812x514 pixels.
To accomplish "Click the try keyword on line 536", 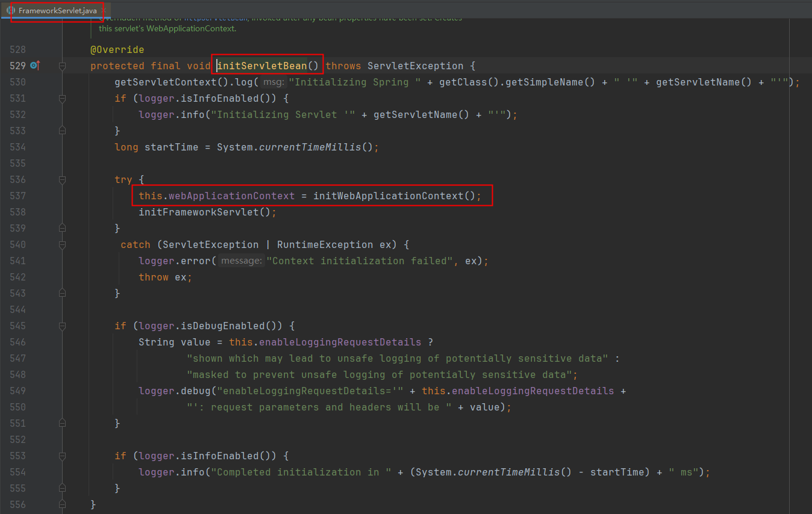I will [x=123, y=179].
